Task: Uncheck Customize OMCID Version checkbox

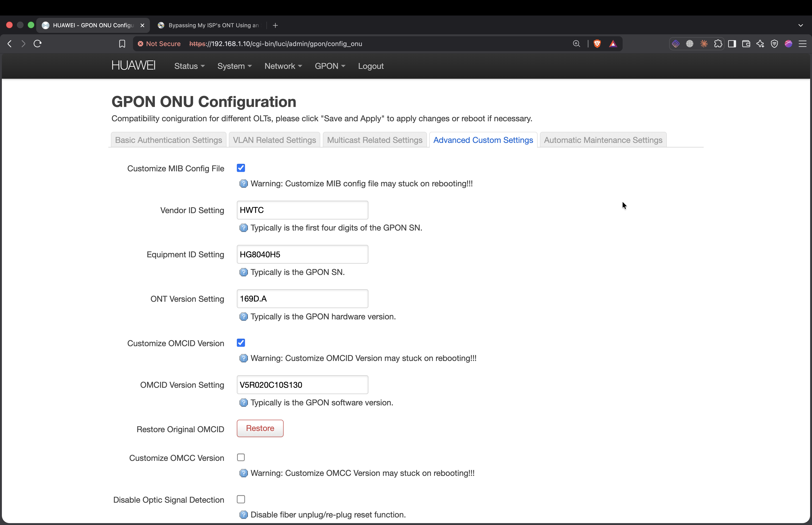Action: [241, 343]
